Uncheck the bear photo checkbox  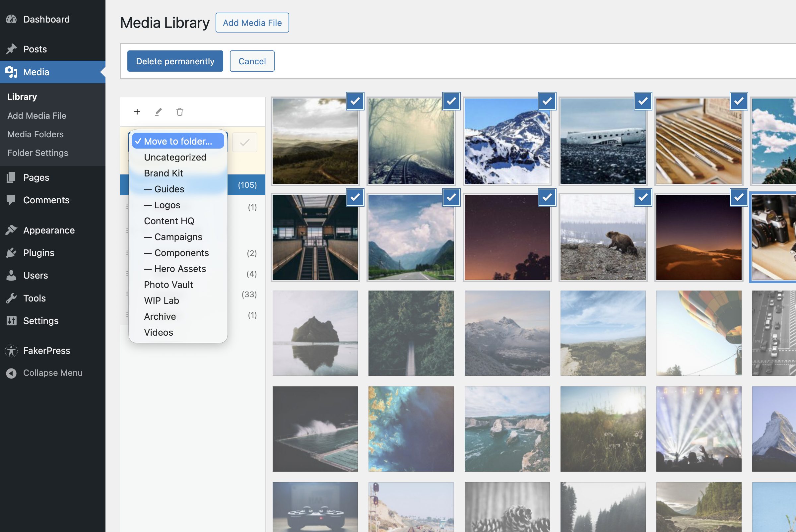pyautogui.click(x=643, y=197)
